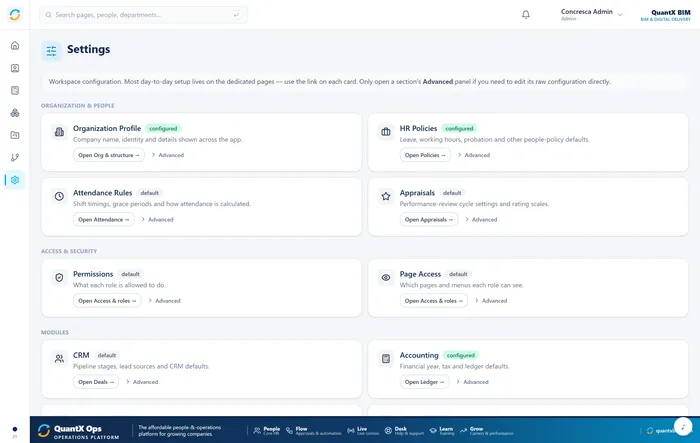Click Open Access & roles under Page Access
700x443 pixels.
(x=433, y=301)
